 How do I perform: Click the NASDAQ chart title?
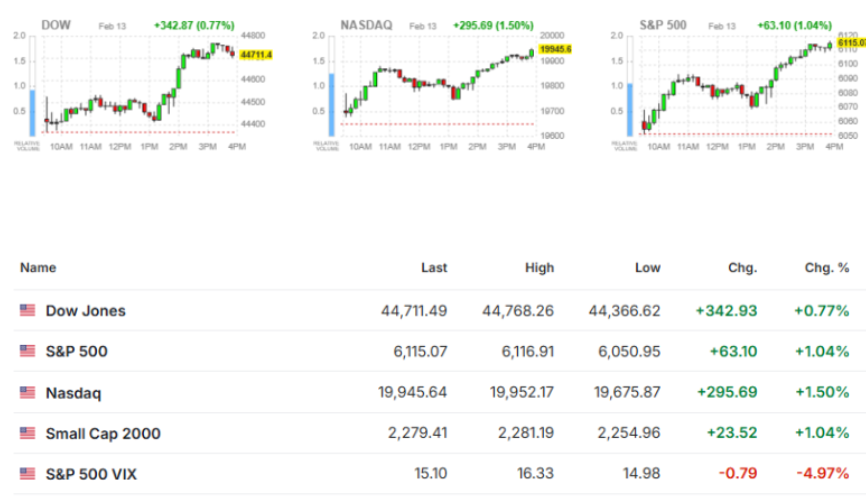366,25
